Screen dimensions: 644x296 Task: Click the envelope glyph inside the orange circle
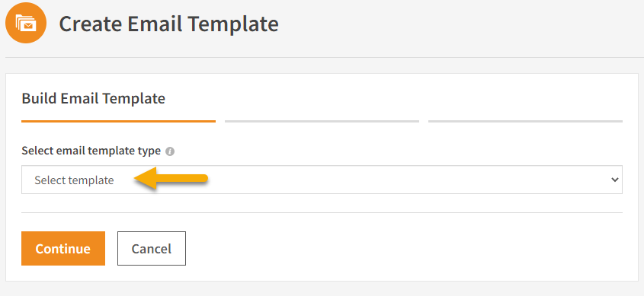click(28, 26)
